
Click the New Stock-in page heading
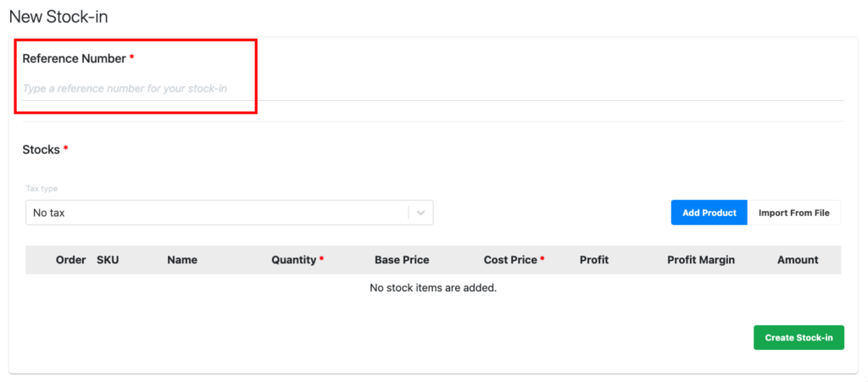pyautogui.click(x=58, y=16)
